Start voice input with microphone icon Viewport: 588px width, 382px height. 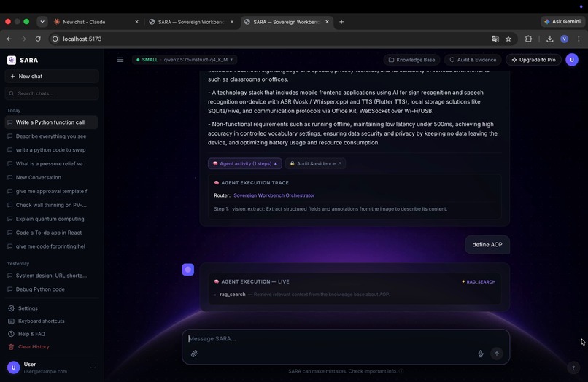coord(481,354)
